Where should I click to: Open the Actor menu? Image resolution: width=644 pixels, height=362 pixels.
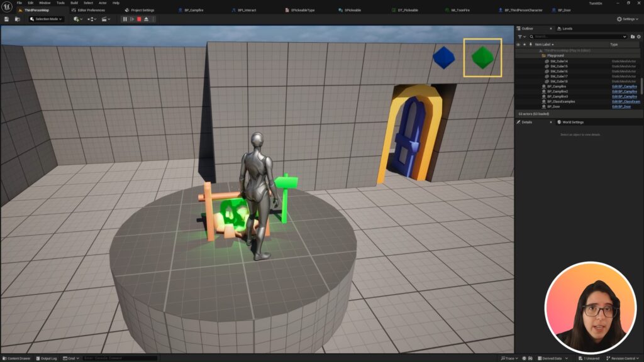[x=103, y=3]
